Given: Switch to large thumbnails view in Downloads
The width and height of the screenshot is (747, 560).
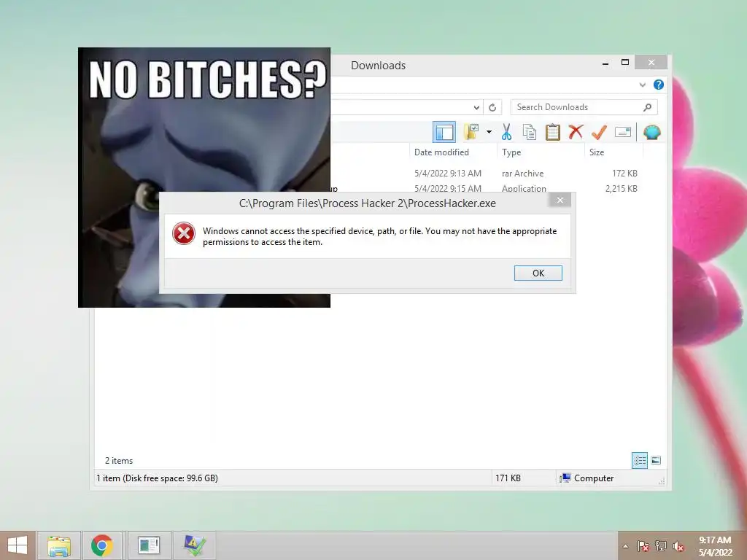Looking at the screenshot, I should 656,460.
